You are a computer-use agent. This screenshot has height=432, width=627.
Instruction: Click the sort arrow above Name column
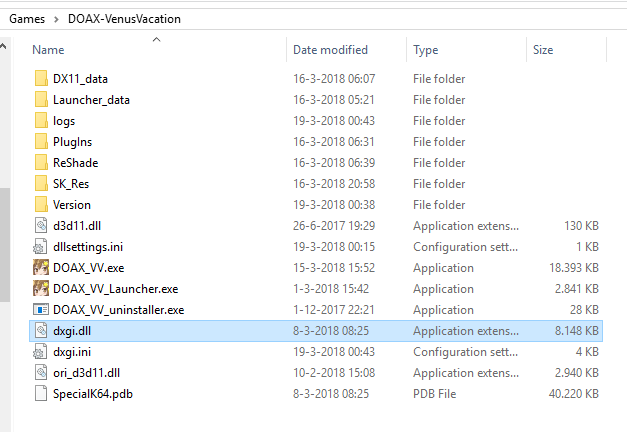point(157,40)
